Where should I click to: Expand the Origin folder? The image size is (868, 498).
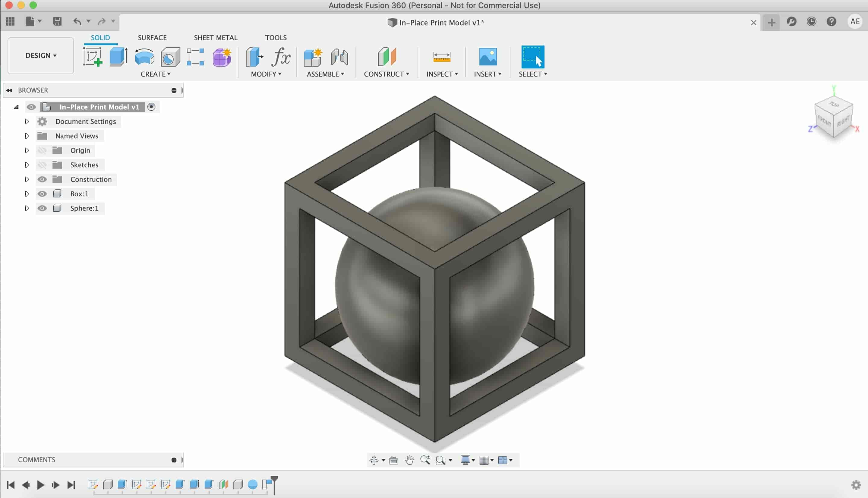tap(27, 150)
